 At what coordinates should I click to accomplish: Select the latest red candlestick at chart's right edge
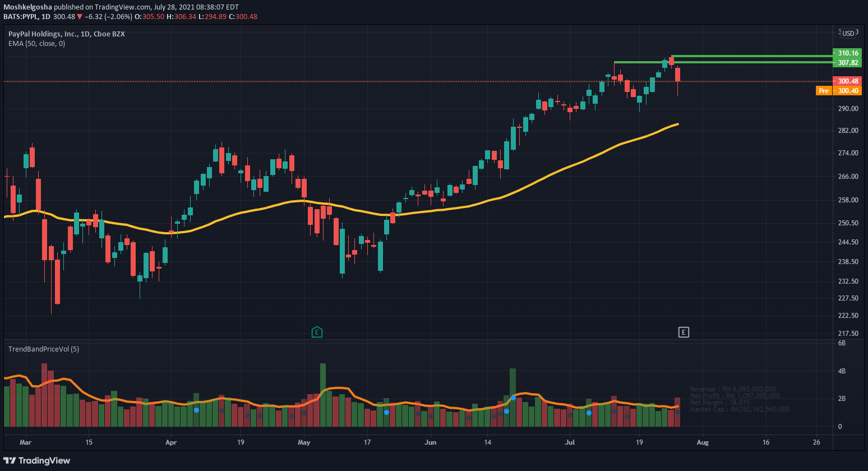677,75
